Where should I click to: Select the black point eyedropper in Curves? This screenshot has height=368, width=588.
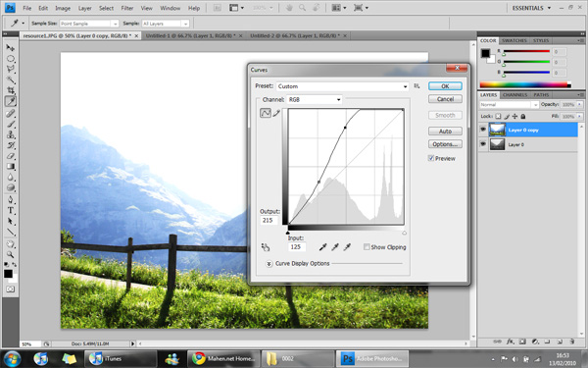(x=322, y=246)
